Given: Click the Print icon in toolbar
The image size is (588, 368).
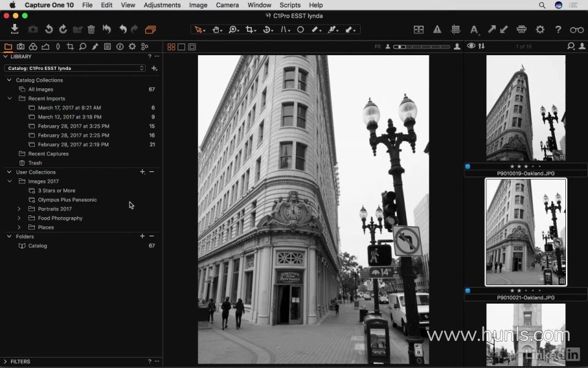Looking at the screenshot, I should (x=521, y=29).
